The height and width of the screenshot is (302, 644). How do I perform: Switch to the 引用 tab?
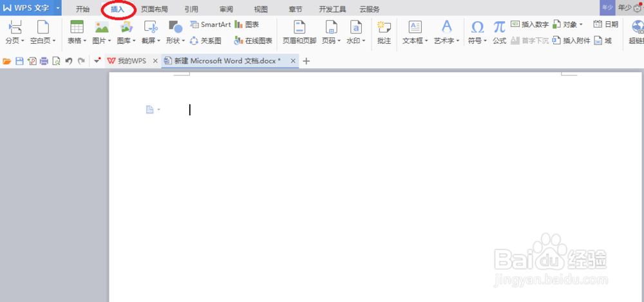pos(191,9)
